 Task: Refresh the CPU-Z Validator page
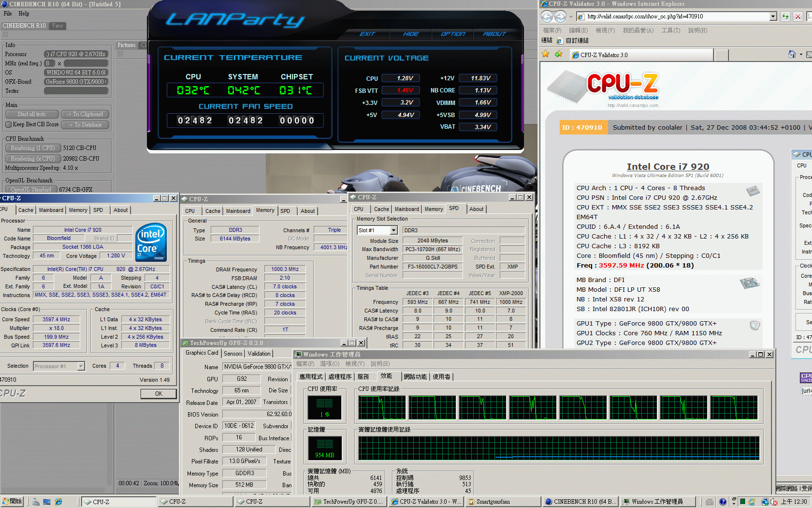[x=785, y=16]
